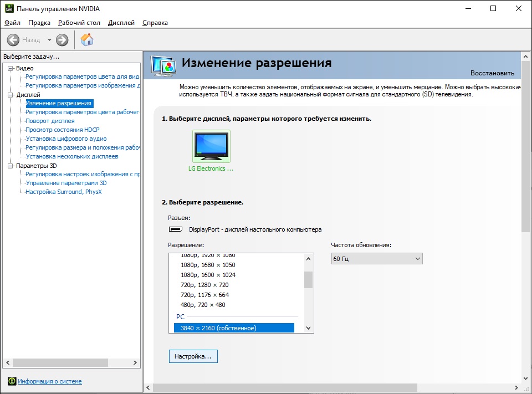Screen dimensions: 532x394
Task: Select the LG Electronics monitor icon
Action: pos(211,146)
